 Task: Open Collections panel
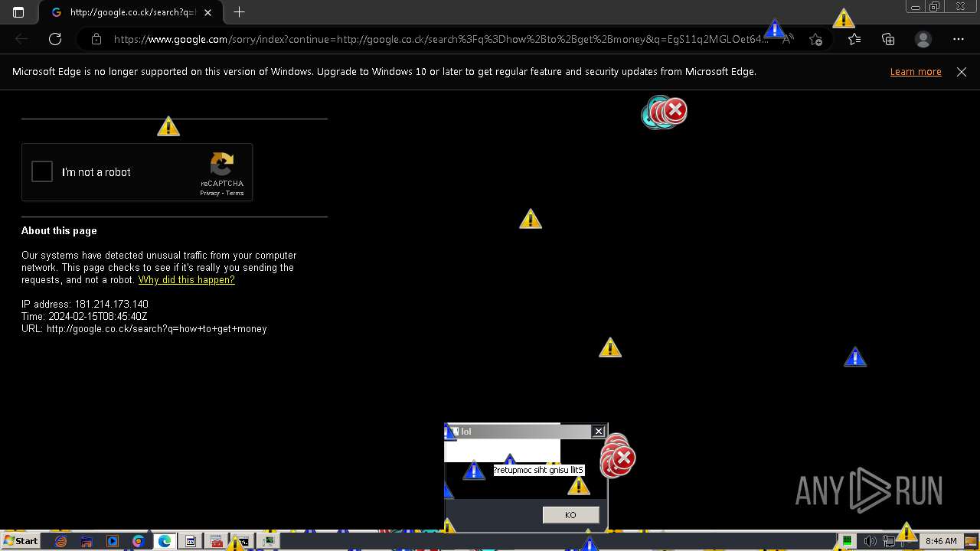point(888,39)
